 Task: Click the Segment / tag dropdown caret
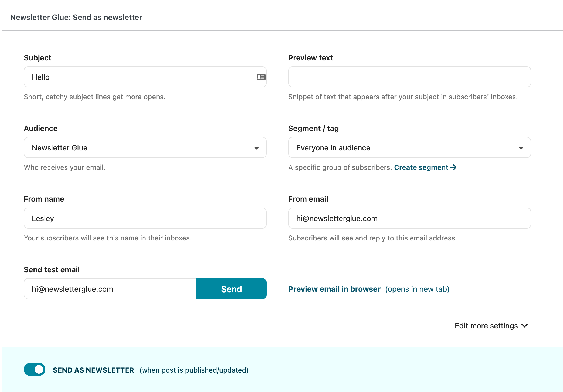click(521, 148)
